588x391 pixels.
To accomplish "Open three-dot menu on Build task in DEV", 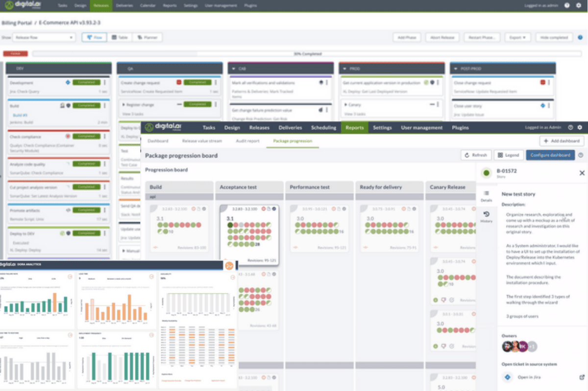I will [105, 105].
